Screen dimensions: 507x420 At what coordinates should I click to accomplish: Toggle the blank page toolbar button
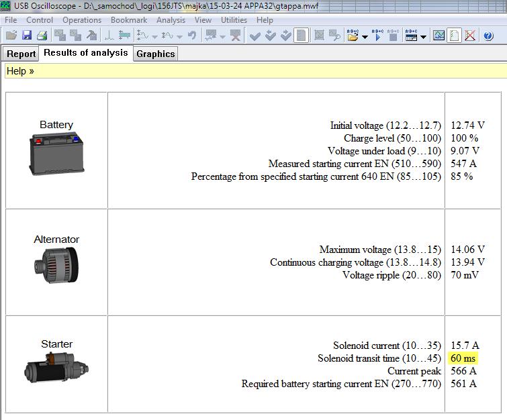click(x=302, y=36)
